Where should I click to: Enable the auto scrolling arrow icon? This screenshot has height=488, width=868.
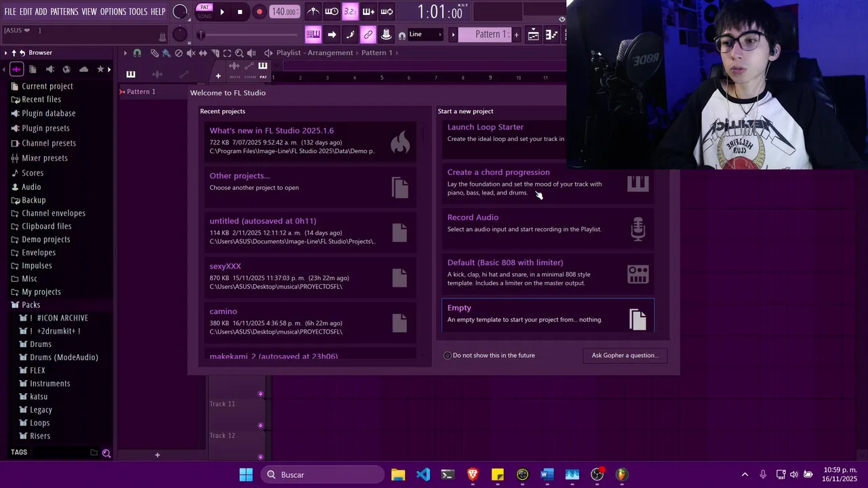click(332, 35)
